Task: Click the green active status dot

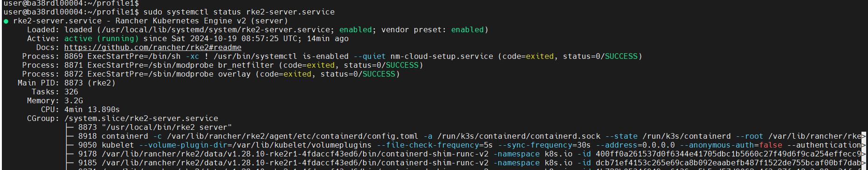Action: point(6,21)
